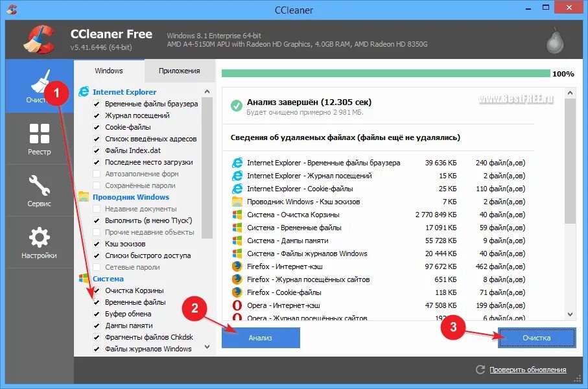The height and width of the screenshot is (389, 588).
Task: Click IE icon for Журнал посещений result
Action: (x=237, y=176)
